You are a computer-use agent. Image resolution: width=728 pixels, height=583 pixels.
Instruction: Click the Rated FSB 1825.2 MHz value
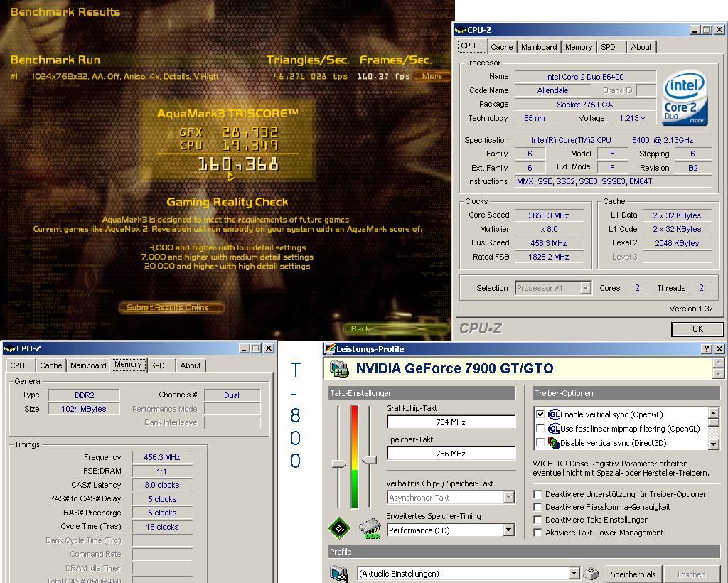(x=549, y=257)
